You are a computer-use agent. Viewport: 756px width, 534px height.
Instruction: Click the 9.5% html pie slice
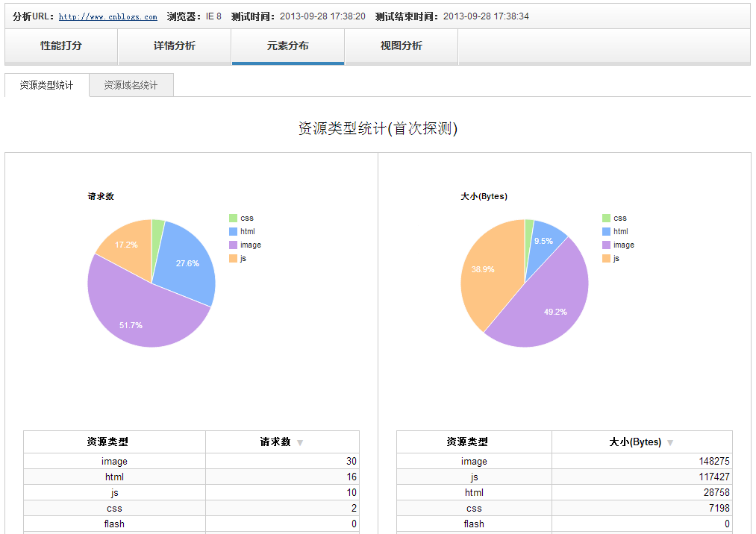(x=545, y=243)
